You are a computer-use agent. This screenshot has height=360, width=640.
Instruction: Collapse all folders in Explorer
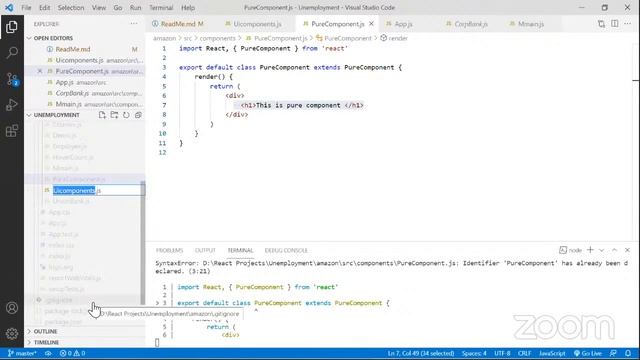click(138, 115)
